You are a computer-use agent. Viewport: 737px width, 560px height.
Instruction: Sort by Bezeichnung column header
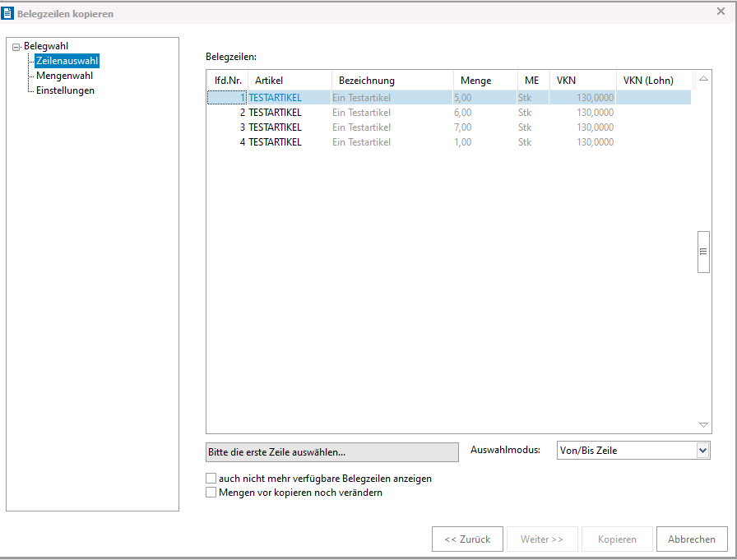click(392, 81)
